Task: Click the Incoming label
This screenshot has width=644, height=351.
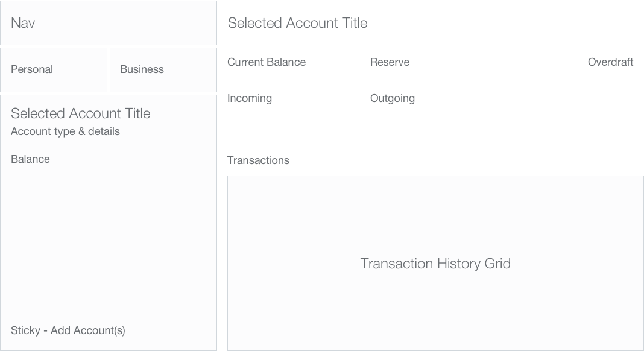Action: tap(250, 98)
